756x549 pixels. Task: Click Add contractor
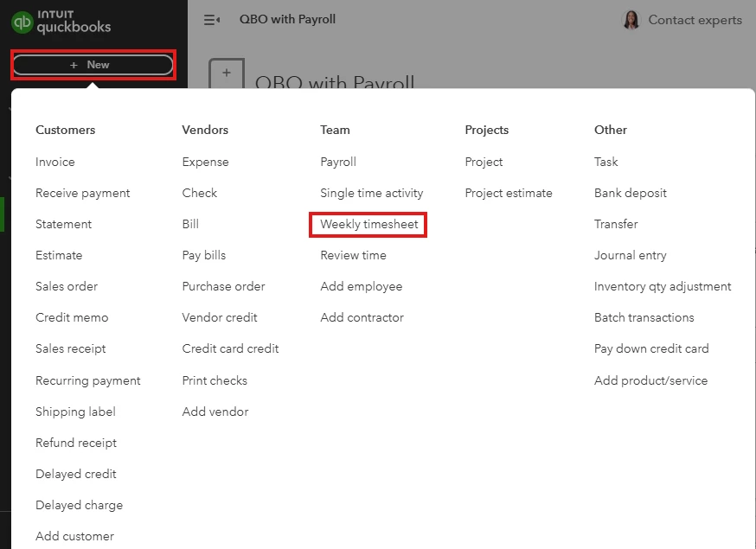click(362, 317)
